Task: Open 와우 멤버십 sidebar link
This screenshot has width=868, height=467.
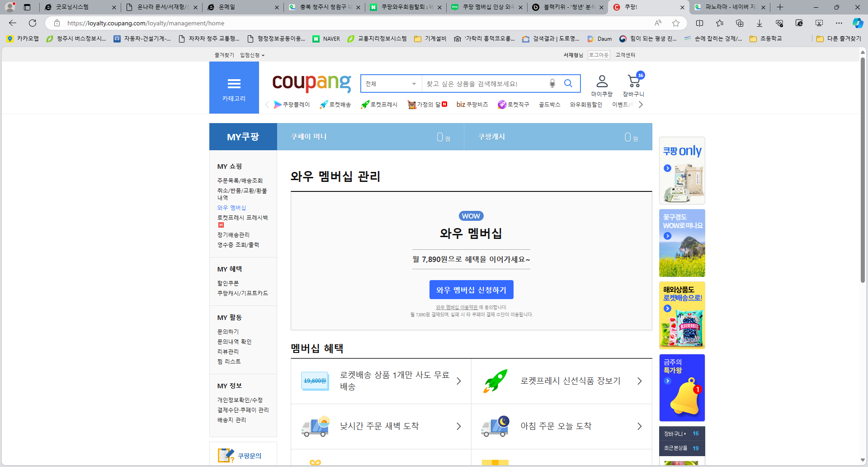Action: point(231,208)
